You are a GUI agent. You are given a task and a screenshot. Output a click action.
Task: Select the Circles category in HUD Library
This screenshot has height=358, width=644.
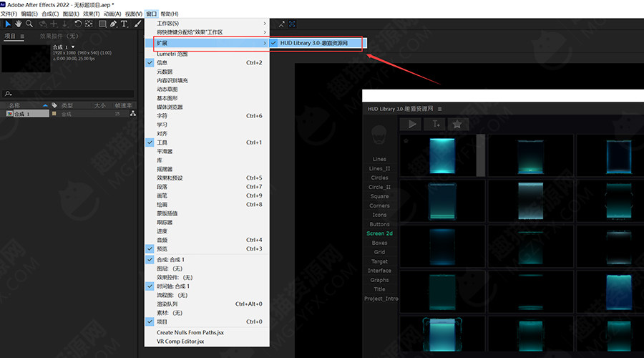379,178
